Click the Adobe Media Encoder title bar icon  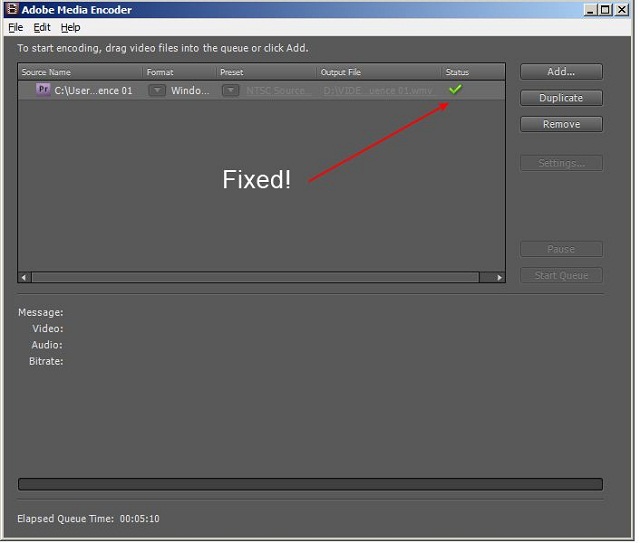click(13, 9)
